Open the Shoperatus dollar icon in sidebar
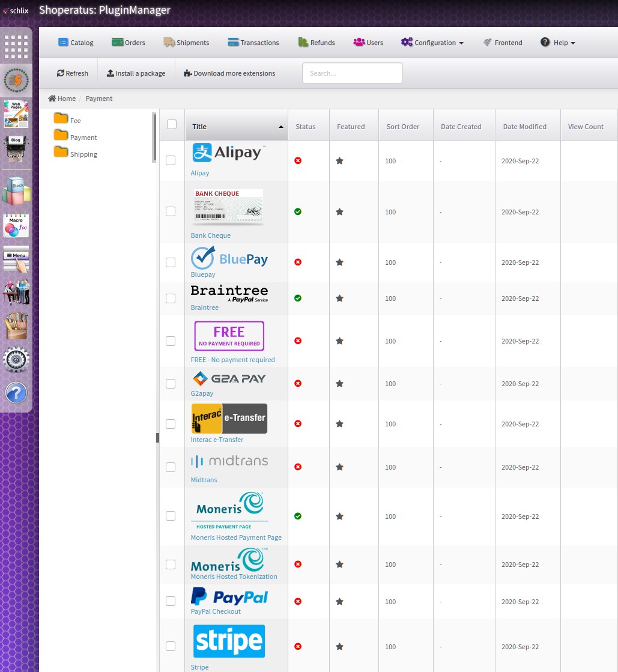 point(16,80)
